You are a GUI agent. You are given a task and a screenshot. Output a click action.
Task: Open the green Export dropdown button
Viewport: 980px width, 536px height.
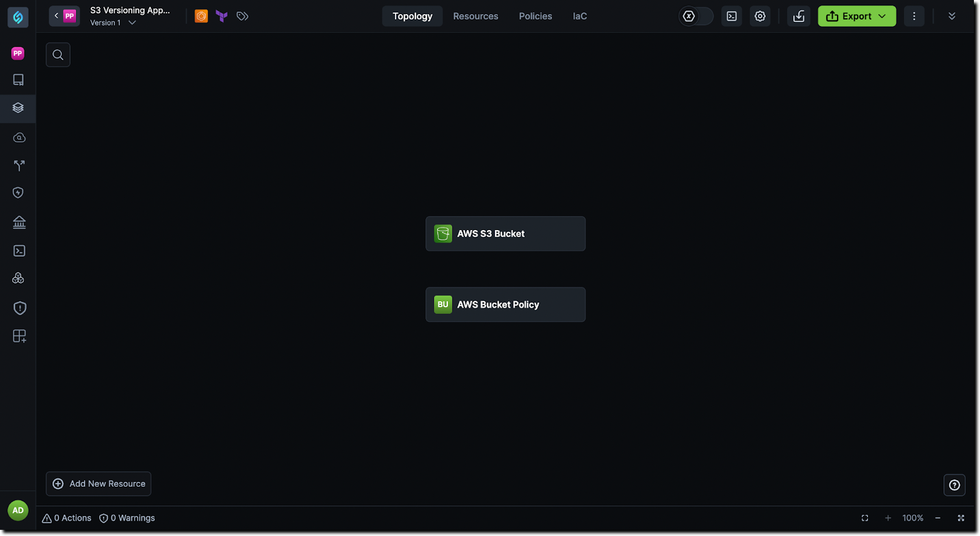click(856, 16)
